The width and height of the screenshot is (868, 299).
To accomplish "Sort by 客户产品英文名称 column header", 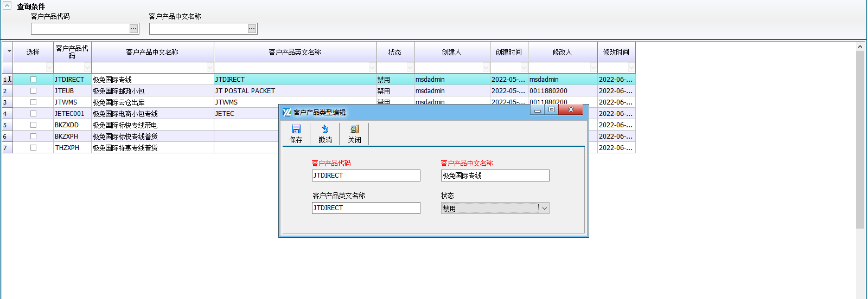I will 295,52.
